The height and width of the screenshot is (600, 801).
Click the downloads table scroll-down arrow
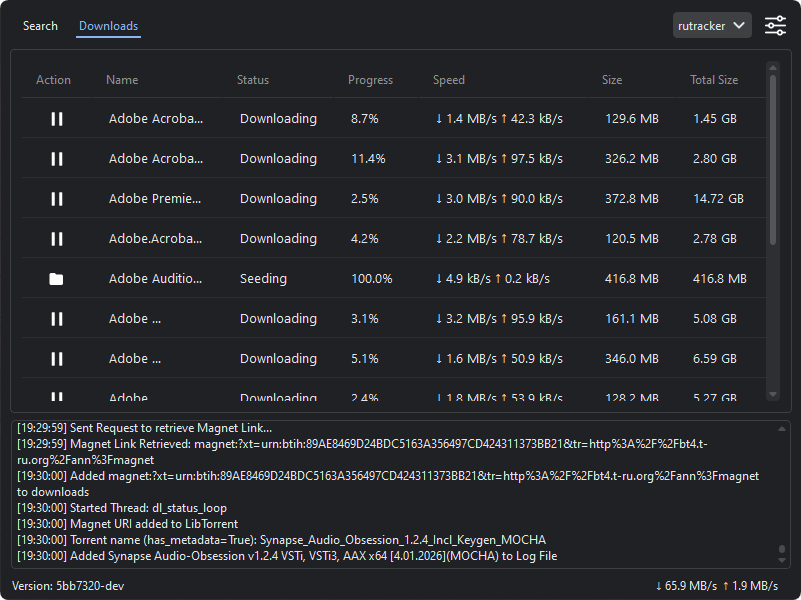(x=773, y=394)
